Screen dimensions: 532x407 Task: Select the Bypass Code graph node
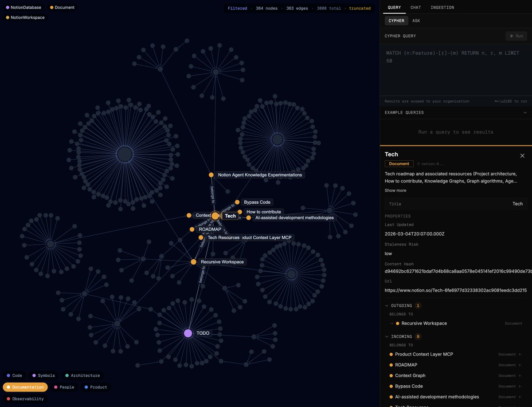[x=237, y=202]
